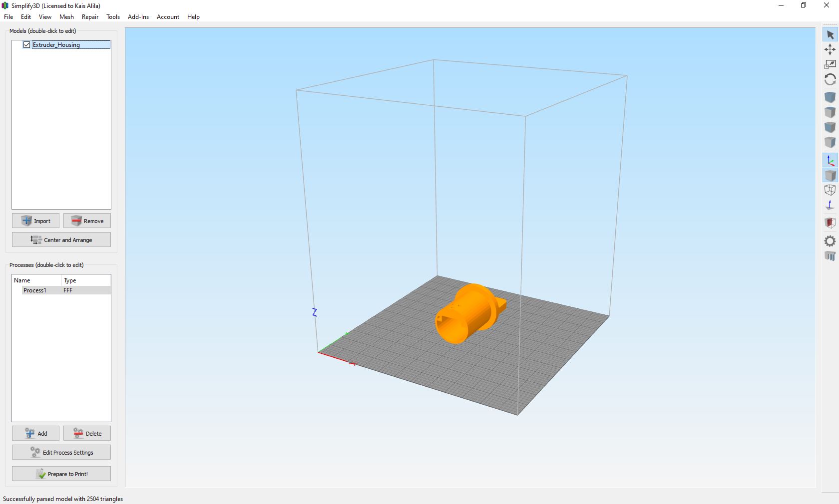Switch to side view cube
Screen dimensions: 839x504
click(x=830, y=142)
